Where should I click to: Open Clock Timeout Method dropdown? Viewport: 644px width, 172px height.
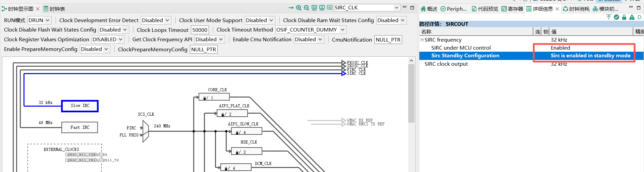(311, 30)
